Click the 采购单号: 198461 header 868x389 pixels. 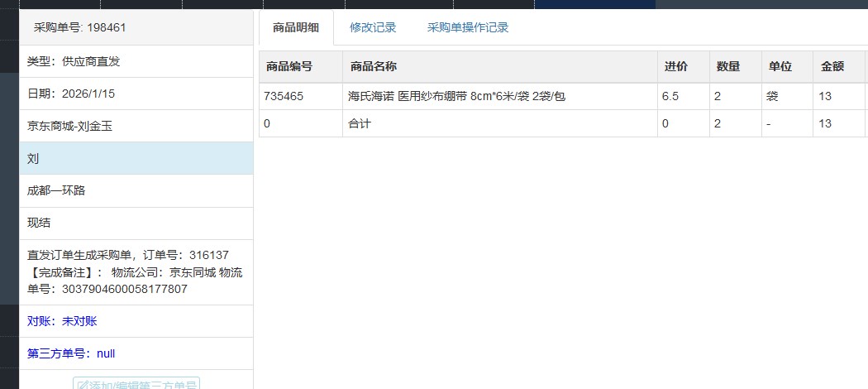(79, 27)
